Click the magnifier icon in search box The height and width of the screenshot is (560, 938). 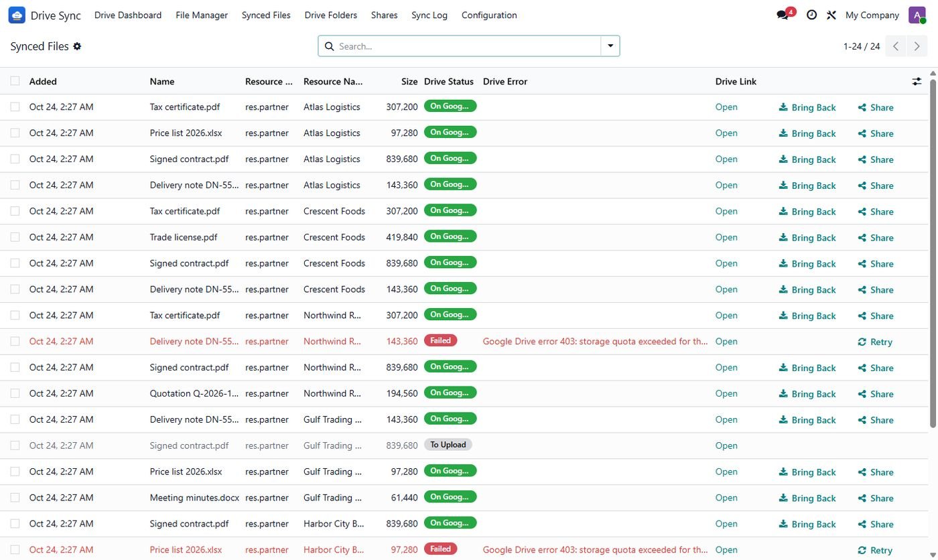coord(329,46)
